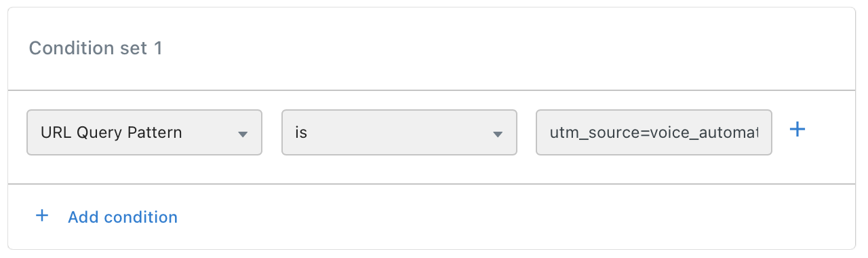The image size is (868, 258).
Task: Click the arrow icon in URL Query Pattern box
Action: (243, 134)
